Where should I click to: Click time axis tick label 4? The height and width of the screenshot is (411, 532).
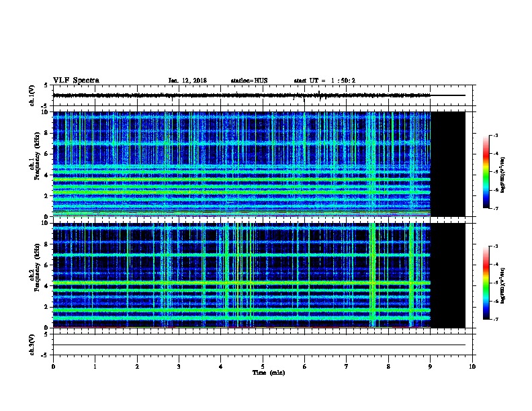point(221,366)
